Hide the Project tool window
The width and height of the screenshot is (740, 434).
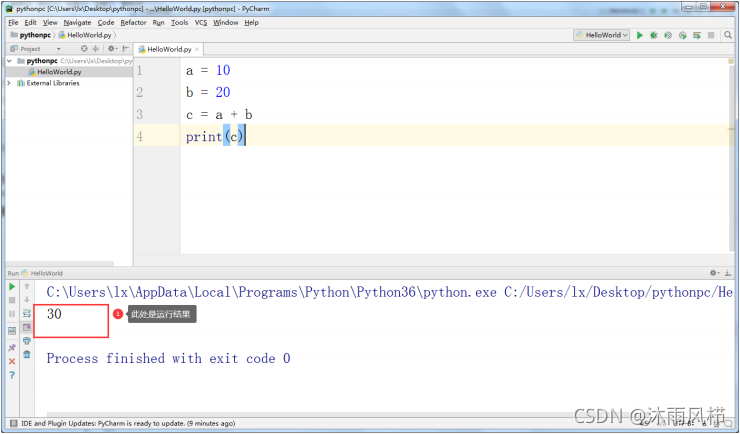(126, 49)
